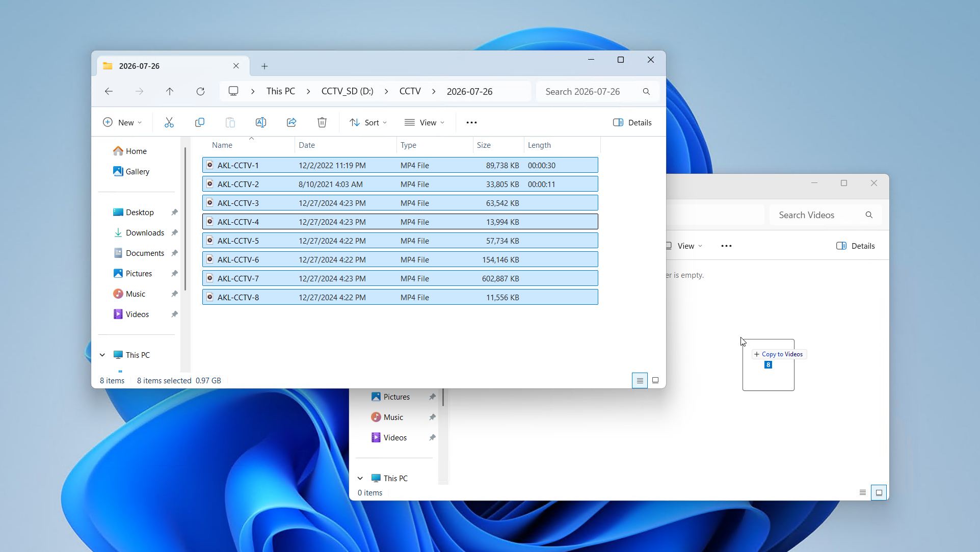
Task: Click 2026-07-26 in the address bar
Action: point(469,92)
